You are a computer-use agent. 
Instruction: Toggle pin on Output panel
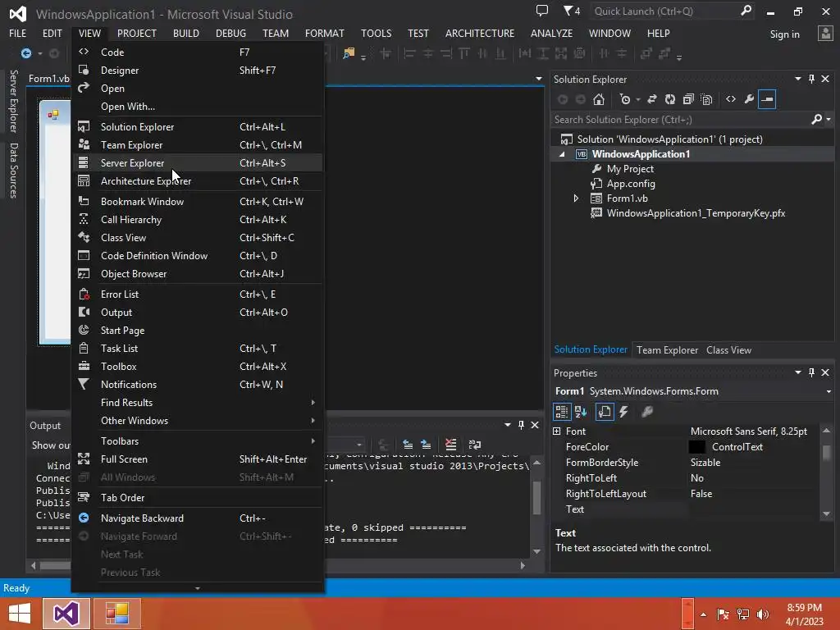[521, 425]
